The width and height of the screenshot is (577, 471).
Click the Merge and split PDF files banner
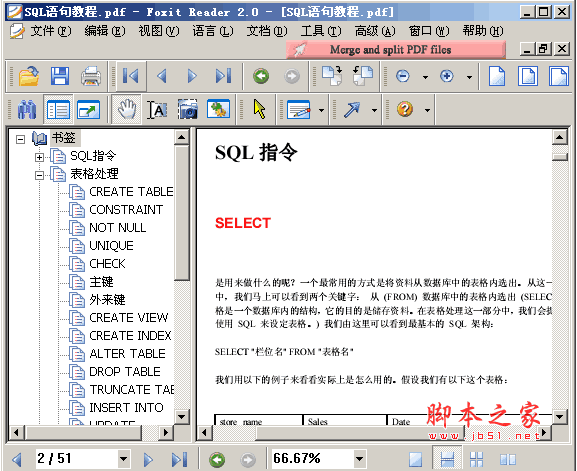click(396, 49)
